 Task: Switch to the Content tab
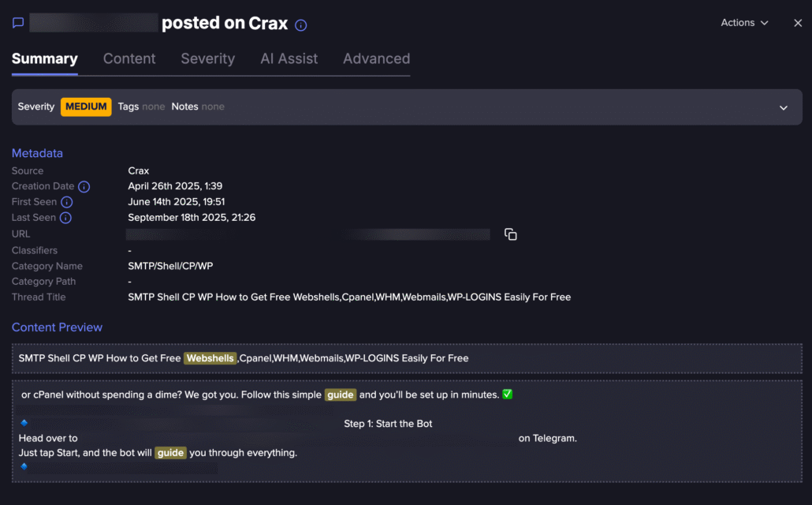(x=129, y=58)
